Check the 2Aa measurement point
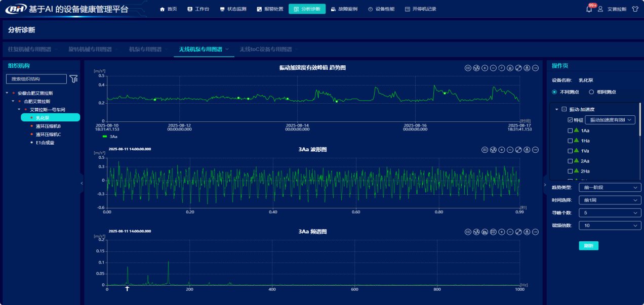The image size is (644, 305). (570, 161)
